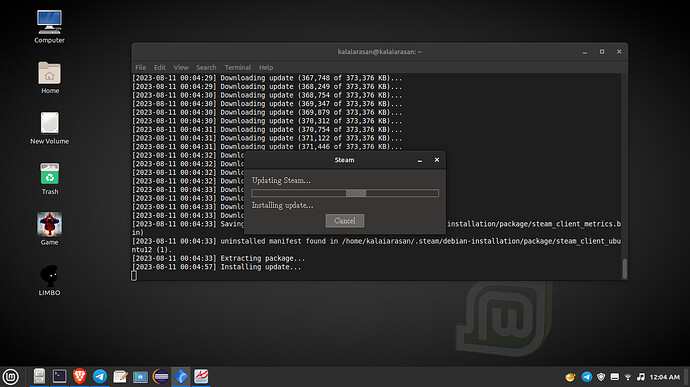Open the terminal Help menu

[266, 67]
